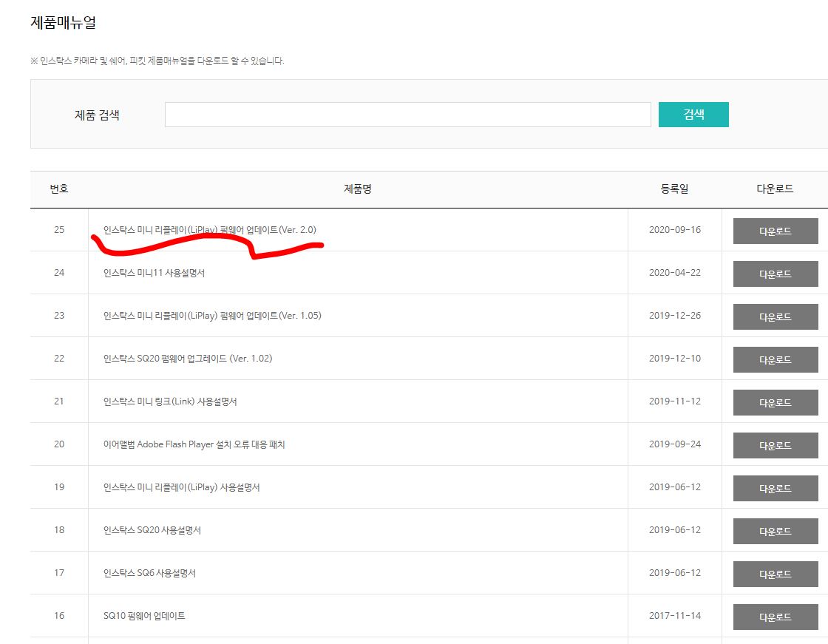Download LiPlay firmware update Ver. 1.05
The height and width of the screenshot is (644, 828).
coord(776,316)
